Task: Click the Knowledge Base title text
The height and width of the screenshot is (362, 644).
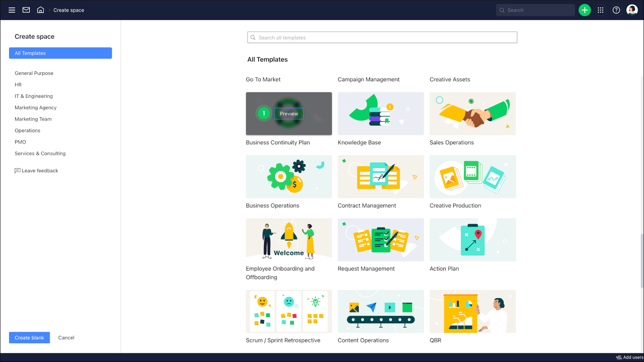Action: pyautogui.click(x=359, y=142)
